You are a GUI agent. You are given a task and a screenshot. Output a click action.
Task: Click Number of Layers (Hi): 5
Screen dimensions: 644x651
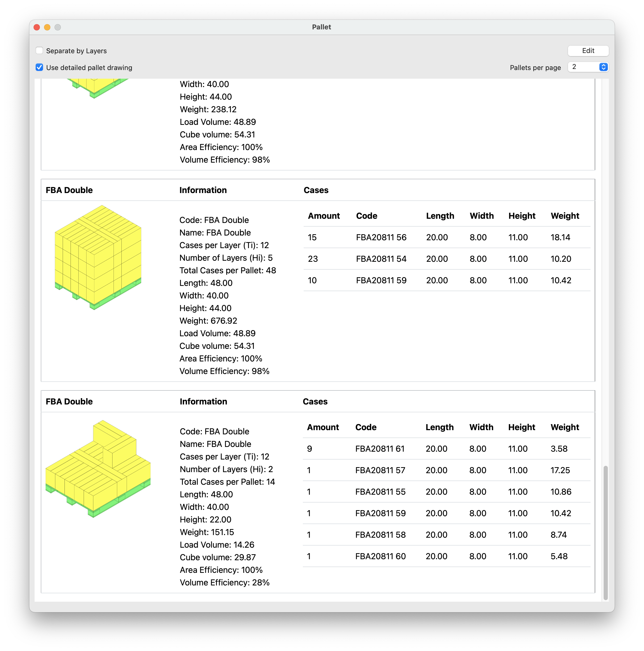226,258
